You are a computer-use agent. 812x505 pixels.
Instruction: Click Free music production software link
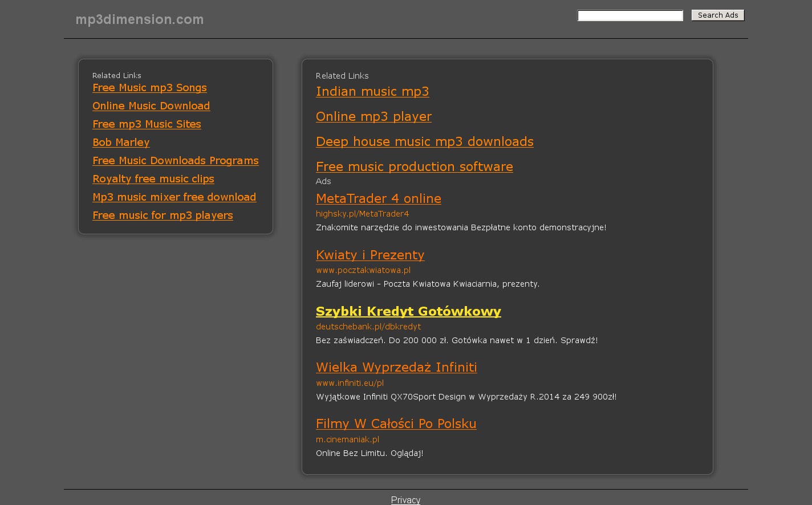tap(414, 166)
